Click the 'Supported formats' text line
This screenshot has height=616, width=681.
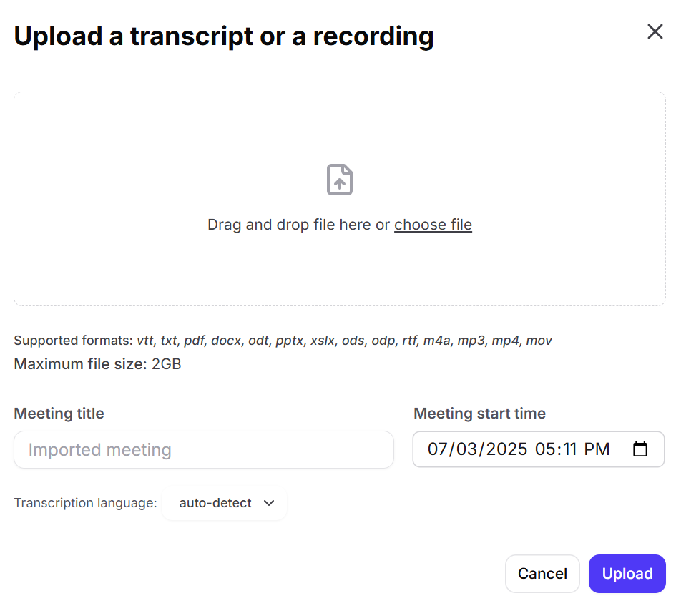pyautogui.click(x=283, y=341)
